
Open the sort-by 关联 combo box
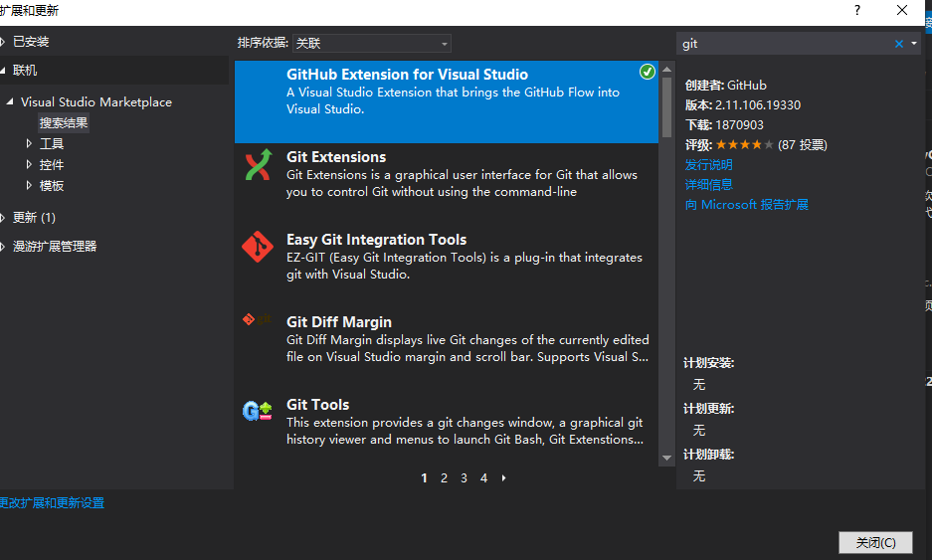click(x=371, y=44)
